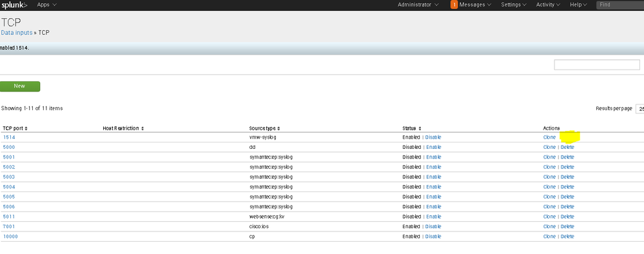The width and height of the screenshot is (644, 254).
Task: Disable the port 10000 input
Action: tap(433, 237)
